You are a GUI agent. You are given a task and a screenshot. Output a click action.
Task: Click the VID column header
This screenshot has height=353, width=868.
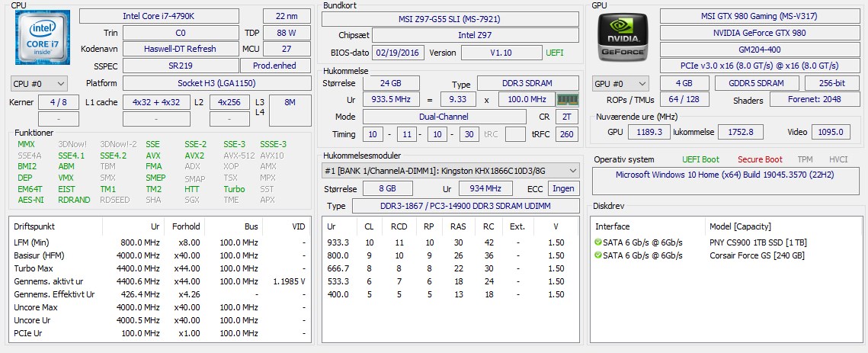pos(287,226)
